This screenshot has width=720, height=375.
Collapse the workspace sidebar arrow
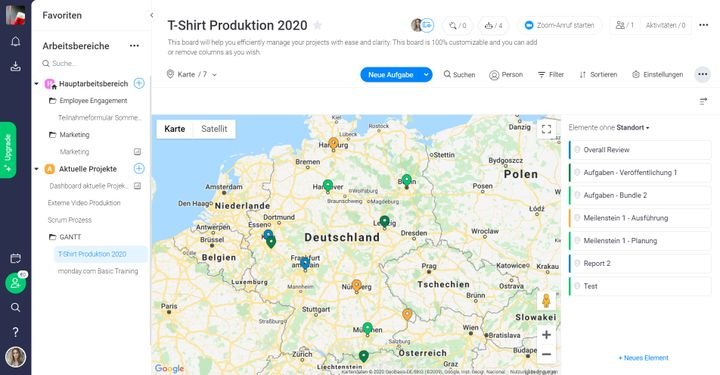pos(152,15)
